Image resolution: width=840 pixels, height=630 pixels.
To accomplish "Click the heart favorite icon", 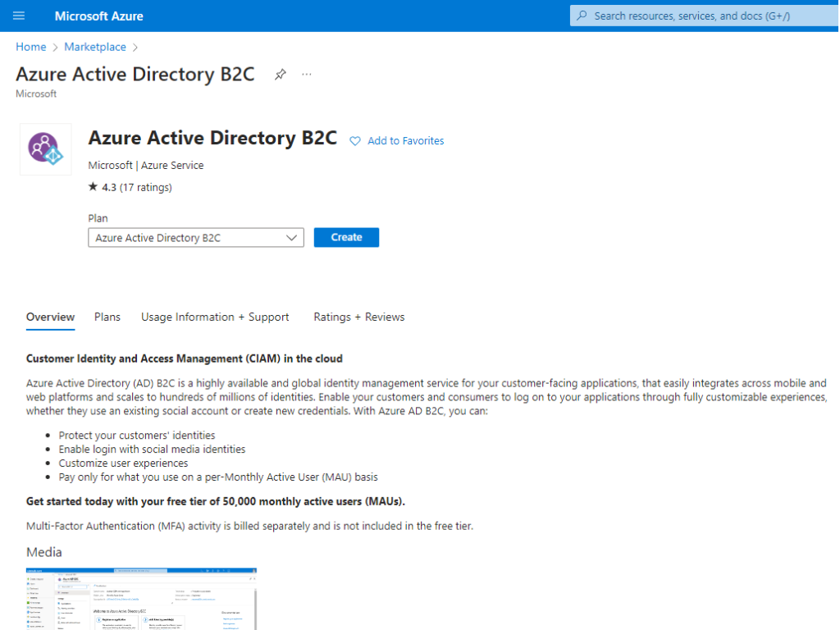I will [354, 141].
